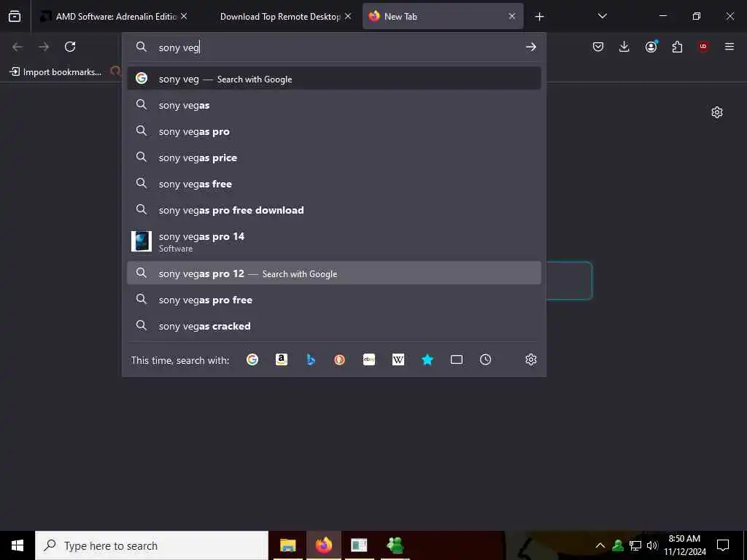This screenshot has height=560, width=747.
Task: Show hidden system tray icons
Action: pyautogui.click(x=600, y=545)
